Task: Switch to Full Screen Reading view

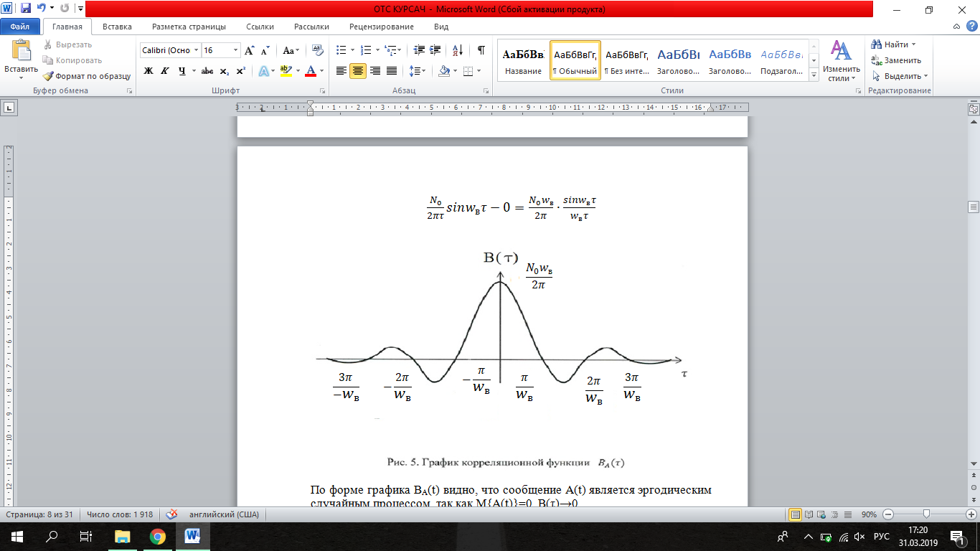Action: pos(809,514)
